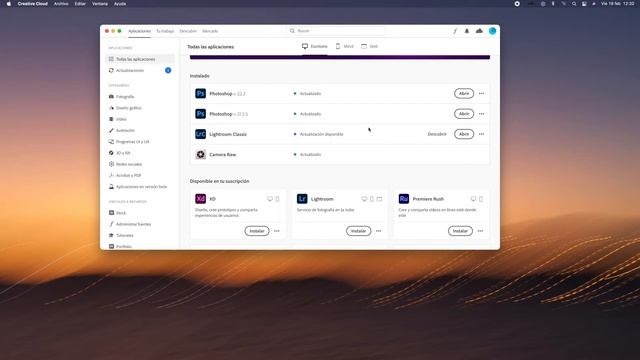Open more options on Premiere Rush card
The width and height of the screenshot is (640, 360).
point(480,231)
